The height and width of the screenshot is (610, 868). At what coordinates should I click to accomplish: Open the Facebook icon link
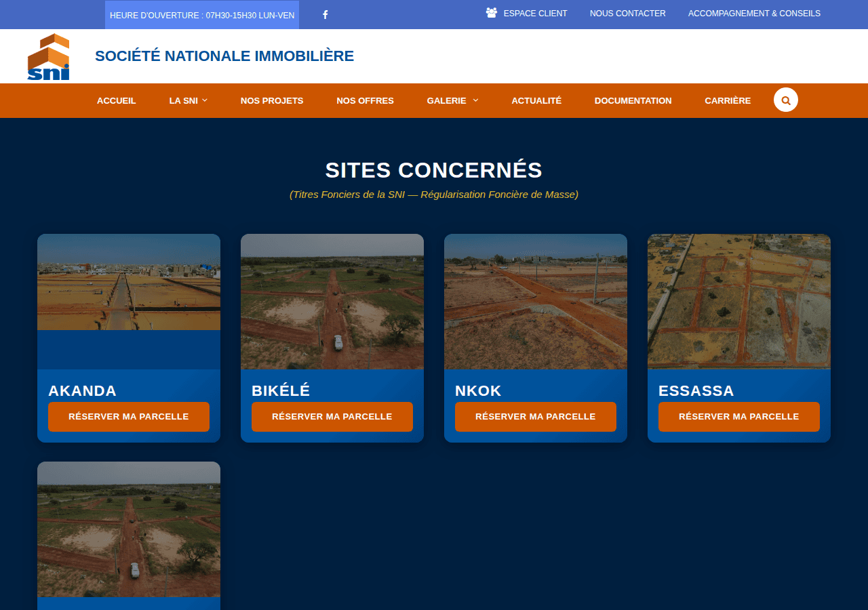(x=325, y=15)
